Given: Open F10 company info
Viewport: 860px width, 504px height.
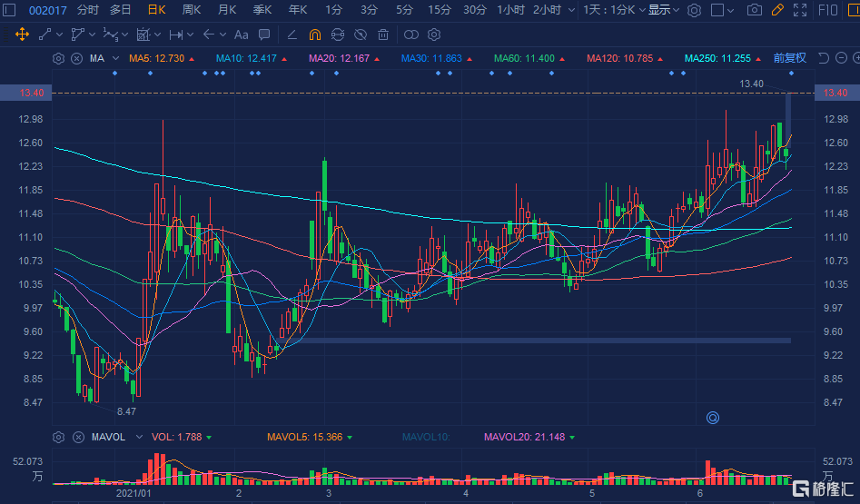Looking at the screenshot, I should [827, 10].
